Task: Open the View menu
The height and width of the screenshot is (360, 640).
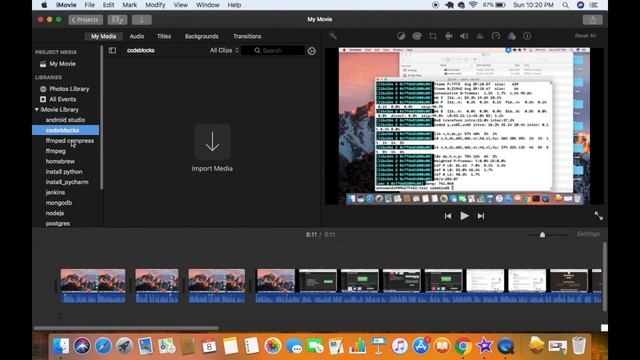Action: pos(180,5)
